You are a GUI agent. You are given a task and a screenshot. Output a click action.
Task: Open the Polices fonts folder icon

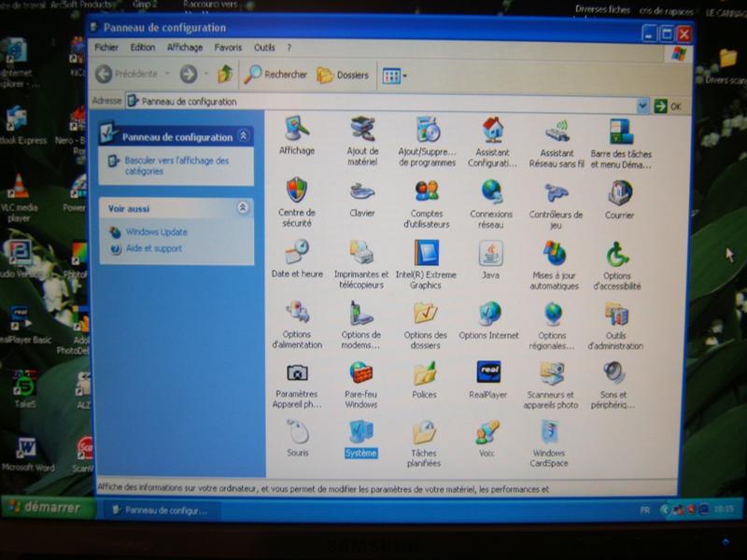425,373
